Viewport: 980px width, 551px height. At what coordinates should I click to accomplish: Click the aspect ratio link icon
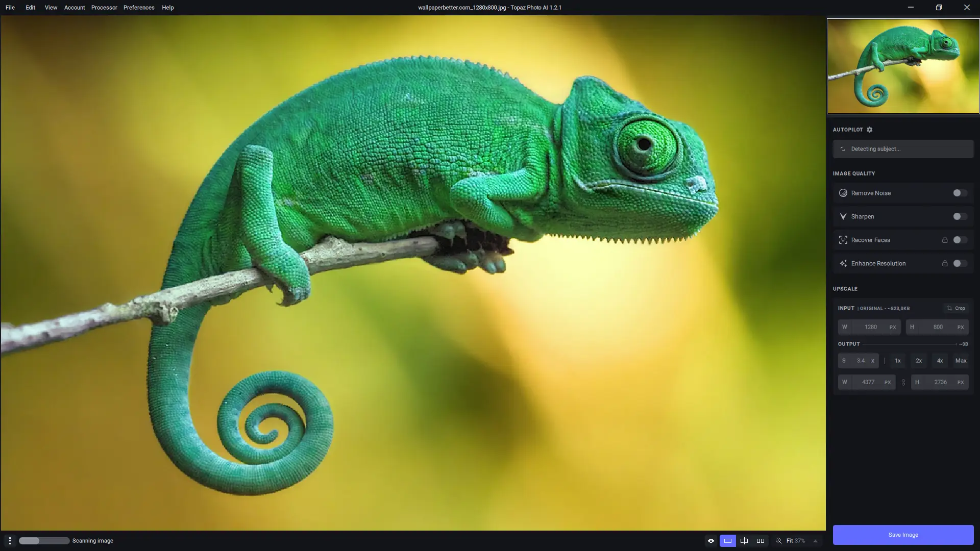point(903,382)
